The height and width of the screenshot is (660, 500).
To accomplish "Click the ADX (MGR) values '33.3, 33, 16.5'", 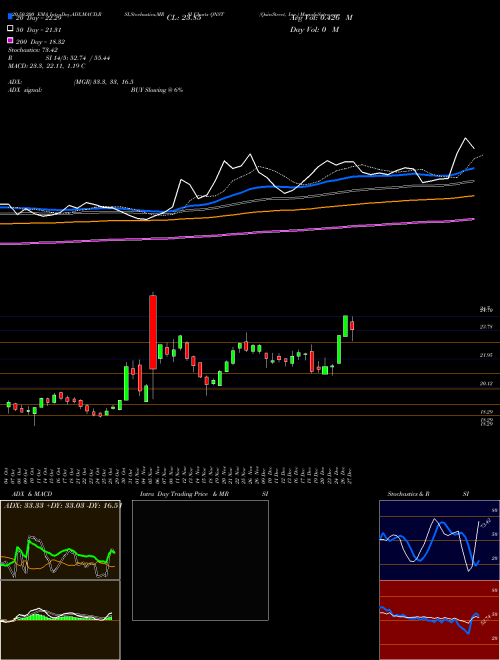I will pyautogui.click(x=115, y=82).
